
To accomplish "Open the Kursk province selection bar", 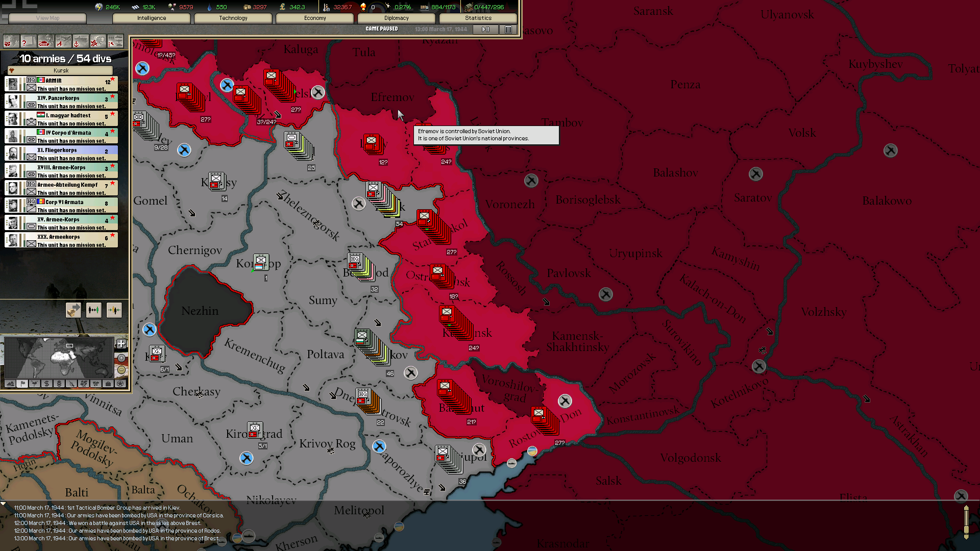I will [x=61, y=70].
